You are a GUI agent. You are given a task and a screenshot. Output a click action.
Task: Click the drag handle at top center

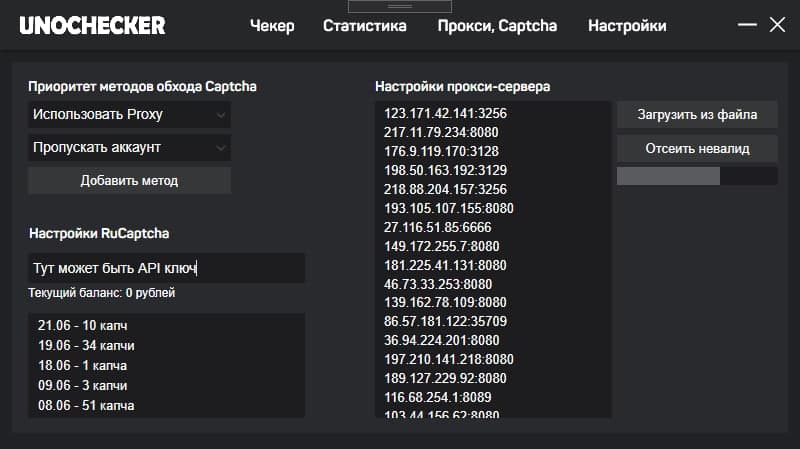[399, 6]
